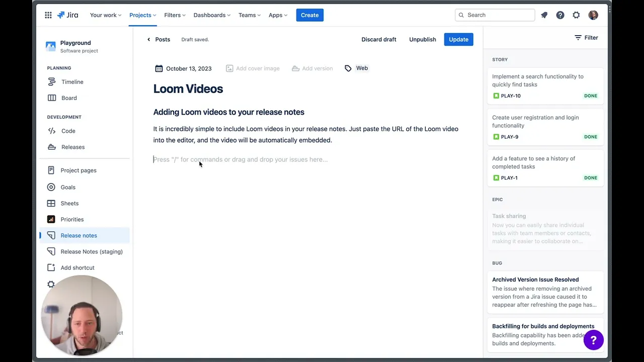644x362 pixels.
Task: Click the Releases ship icon
Action: [51, 147]
